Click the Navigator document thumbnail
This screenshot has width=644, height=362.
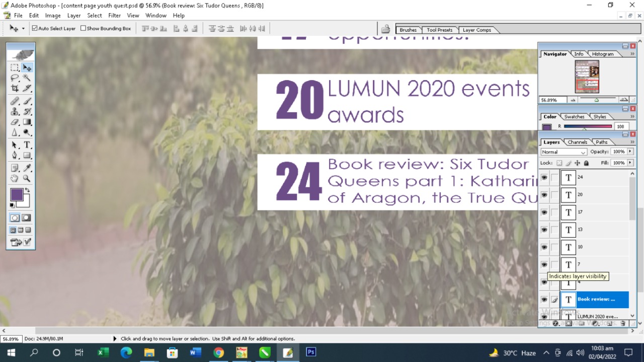(587, 77)
